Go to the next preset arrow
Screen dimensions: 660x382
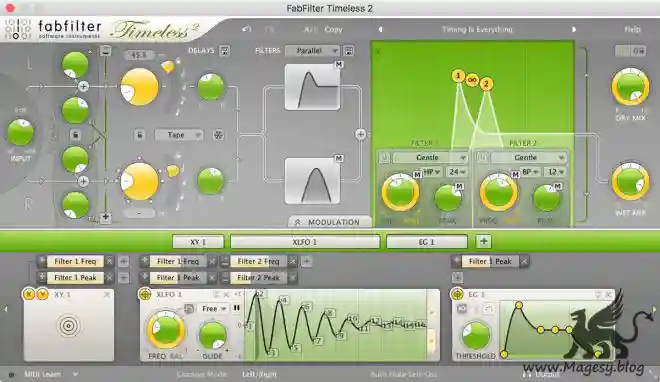coord(574,29)
